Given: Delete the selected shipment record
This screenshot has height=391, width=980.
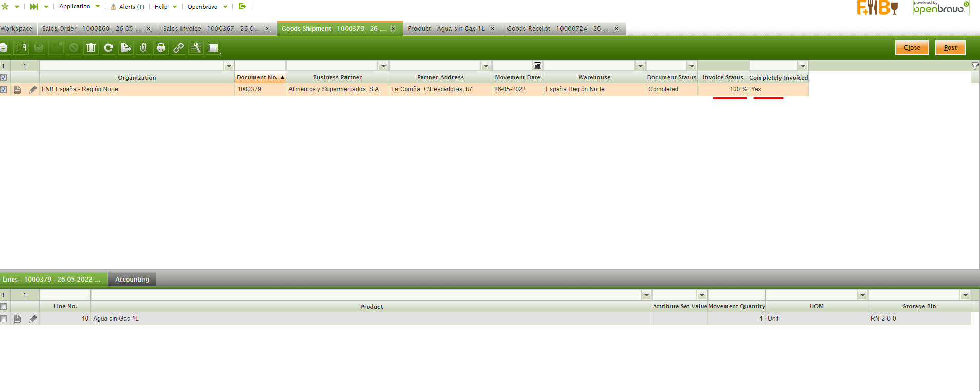Looking at the screenshot, I should (x=91, y=48).
